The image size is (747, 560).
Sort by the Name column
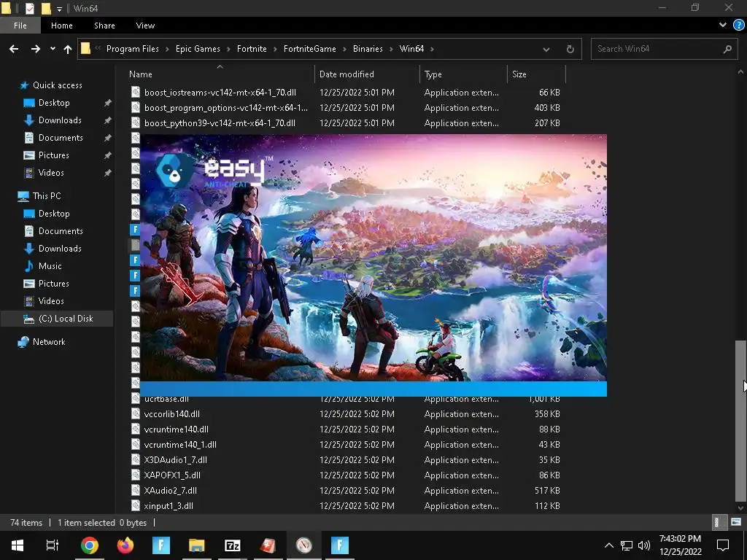[x=141, y=74]
